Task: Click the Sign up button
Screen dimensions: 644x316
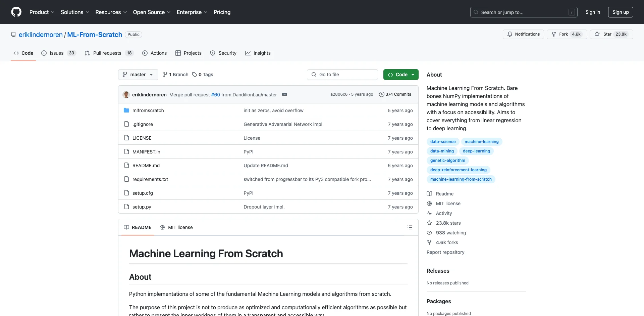Action: (x=621, y=12)
